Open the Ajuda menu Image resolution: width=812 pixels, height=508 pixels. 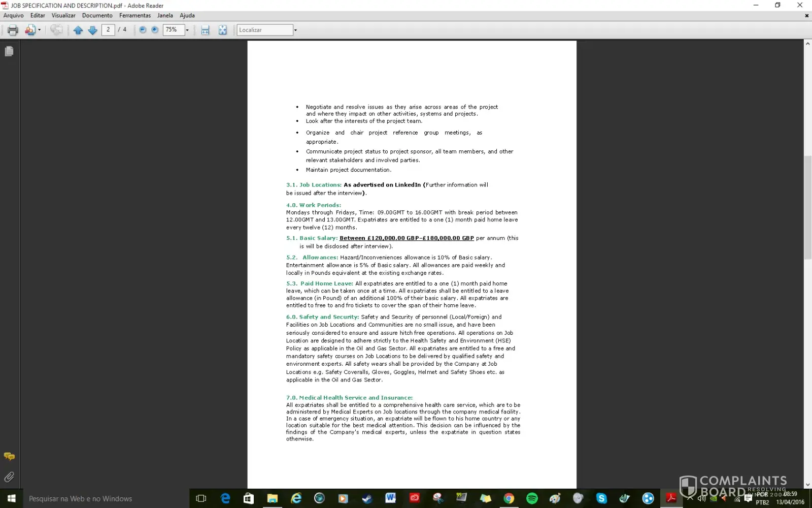187,15
